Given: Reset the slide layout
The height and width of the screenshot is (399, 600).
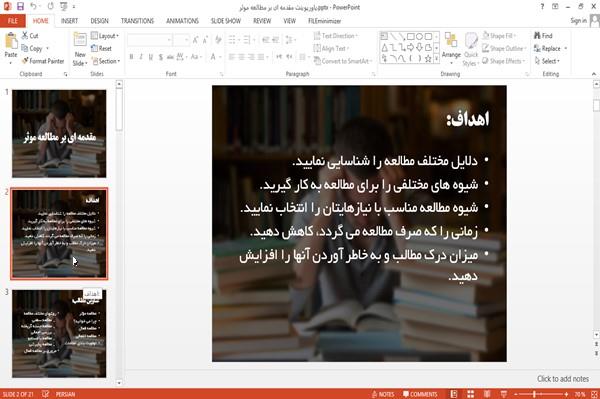Looking at the screenshot, I should [x=101, y=48].
